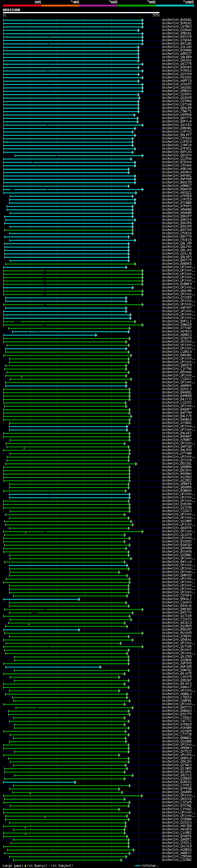Open hit UniRef100_B7G7W1

pyautogui.click(x=177, y=806)
